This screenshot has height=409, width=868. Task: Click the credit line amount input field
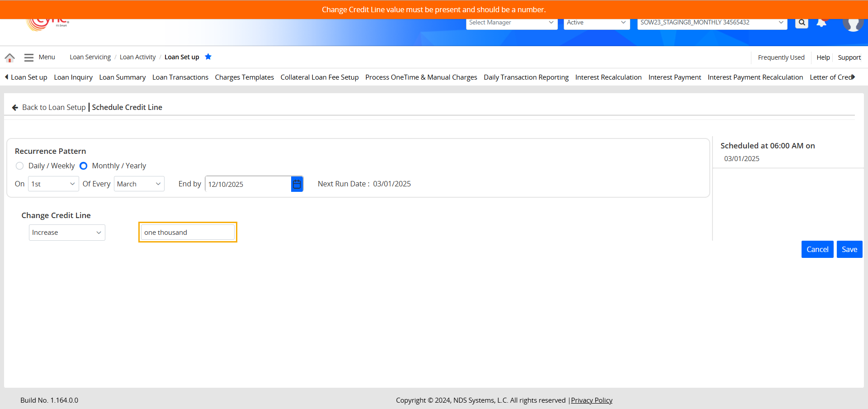pos(188,233)
